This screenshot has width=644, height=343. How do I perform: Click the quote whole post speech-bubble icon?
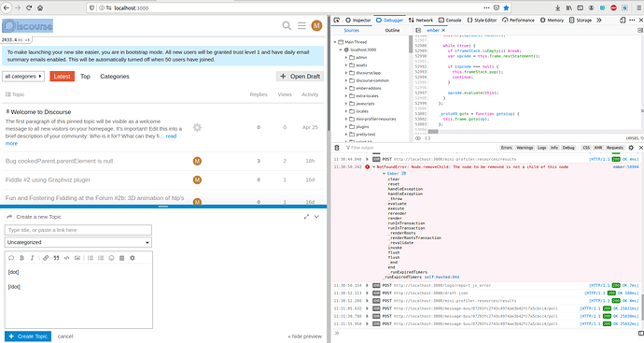(x=11, y=258)
